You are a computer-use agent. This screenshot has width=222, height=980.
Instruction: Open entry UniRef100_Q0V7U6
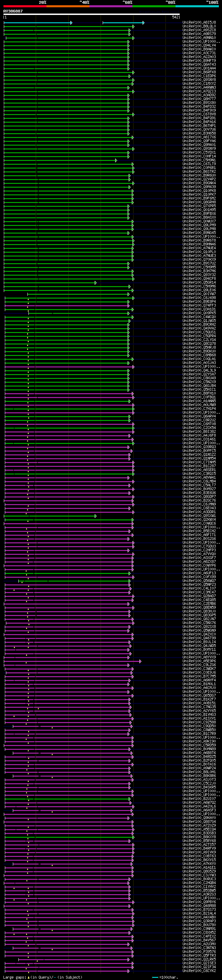pos(199,129)
